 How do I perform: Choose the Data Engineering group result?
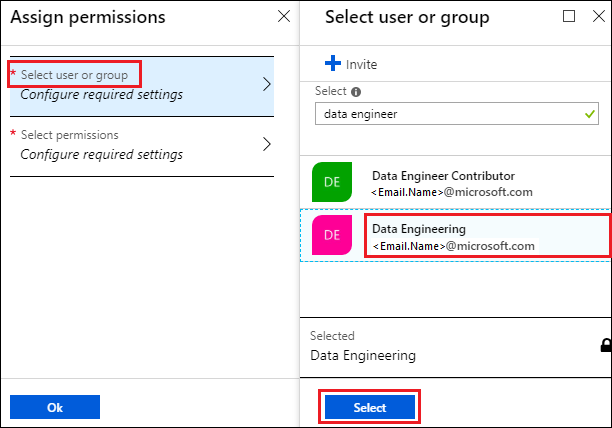pyautogui.click(x=455, y=235)
